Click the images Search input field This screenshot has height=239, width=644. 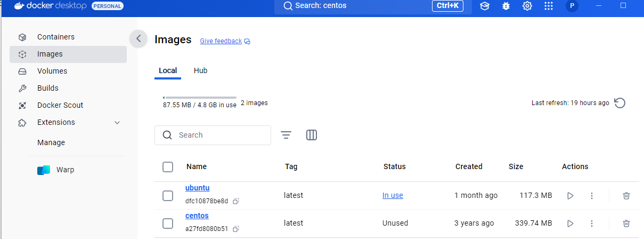[221, 135]
